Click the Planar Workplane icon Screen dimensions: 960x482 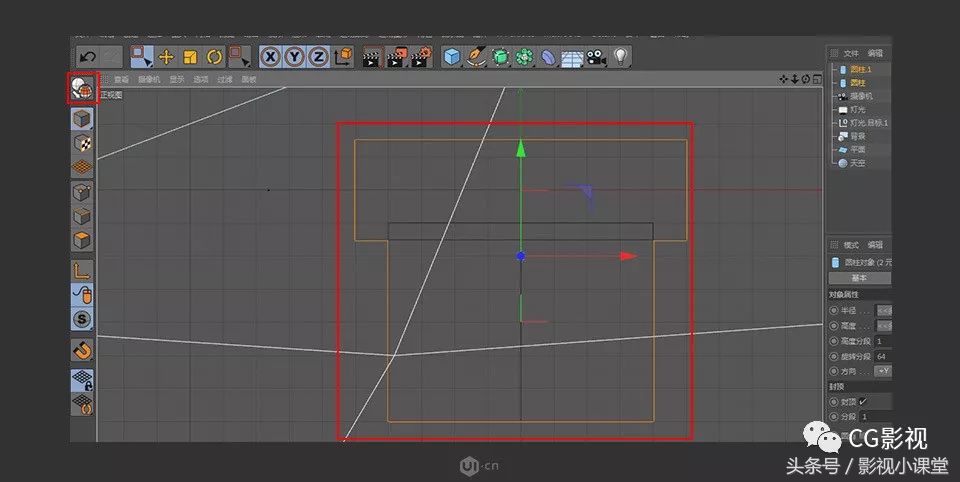point(82,404)
